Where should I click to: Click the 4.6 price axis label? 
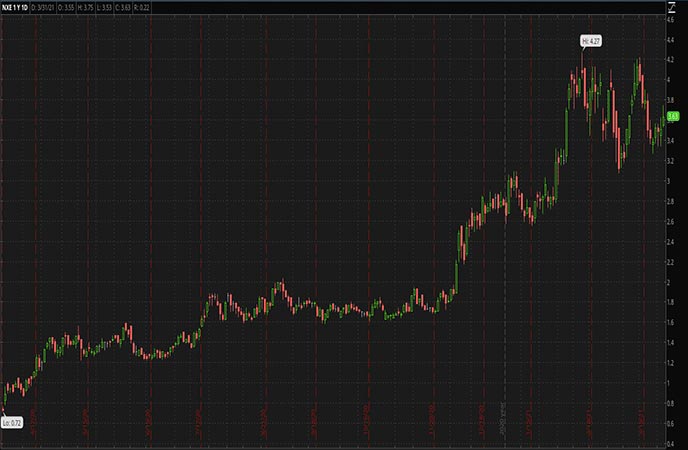click(x=671, y=20)
